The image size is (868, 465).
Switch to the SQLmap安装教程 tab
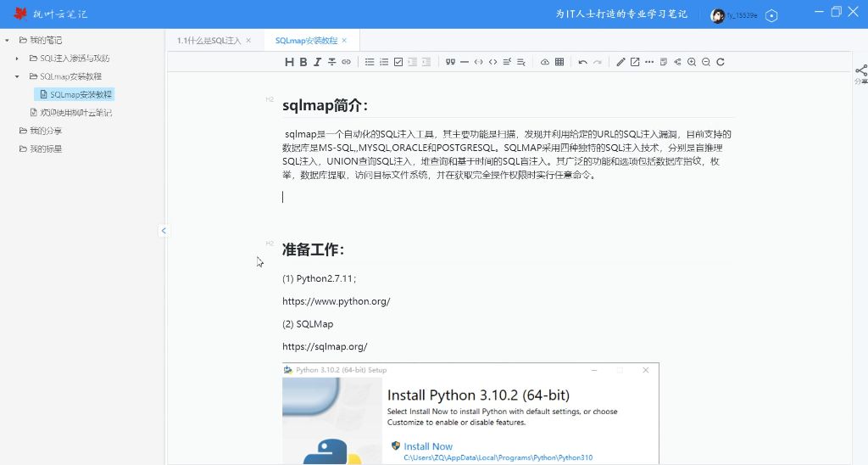[x=306, y=41]
